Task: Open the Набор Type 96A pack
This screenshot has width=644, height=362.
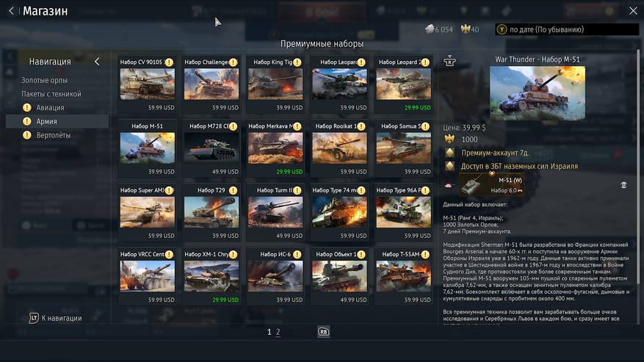Action: [404, 212]
